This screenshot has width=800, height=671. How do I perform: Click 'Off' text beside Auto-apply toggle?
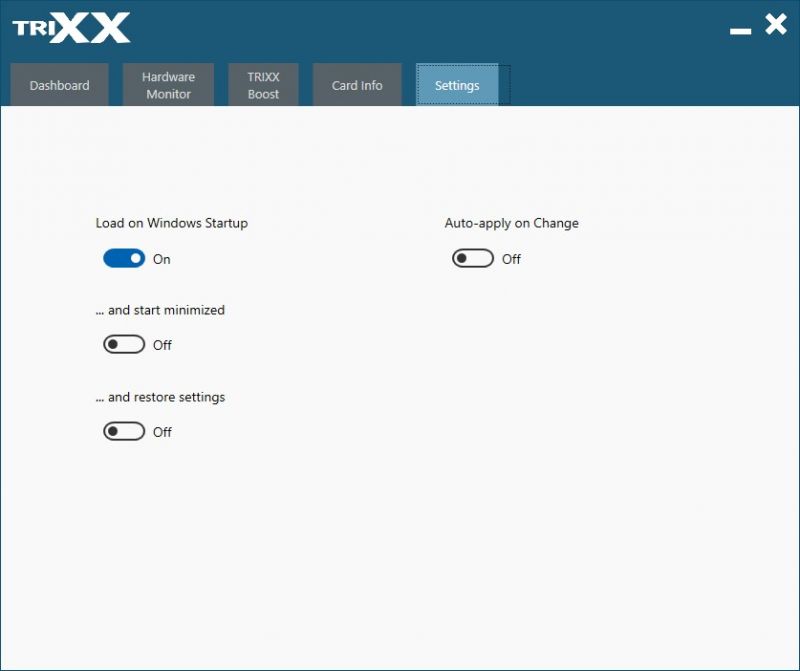point(511,259)
